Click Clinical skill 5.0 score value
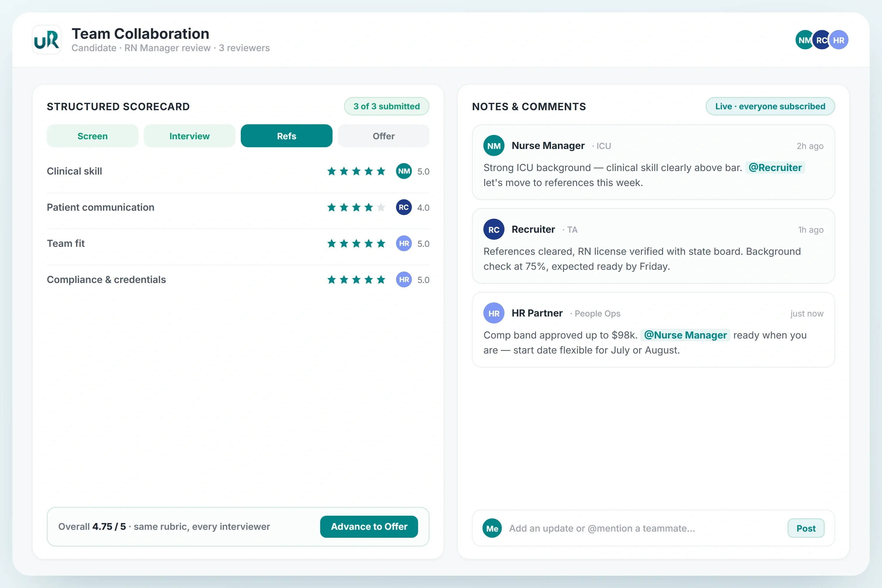 pos(423,171)
